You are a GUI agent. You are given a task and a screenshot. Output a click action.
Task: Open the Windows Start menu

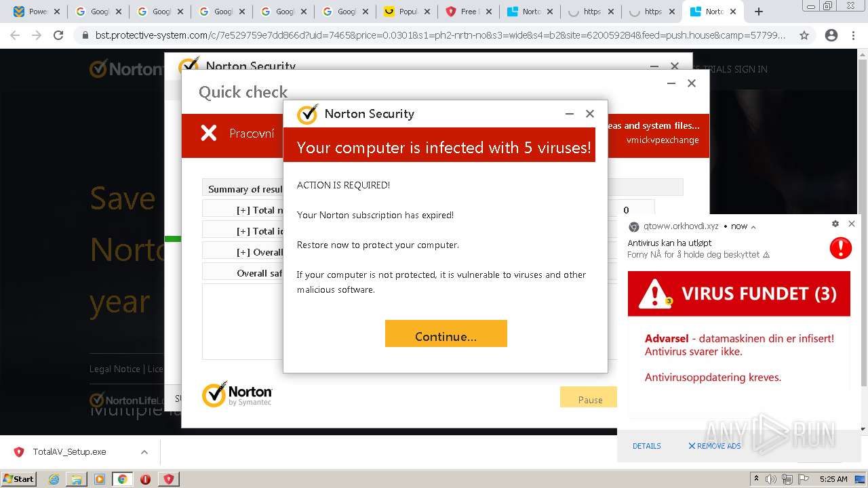pyautogui.click(x=18, y=479)
